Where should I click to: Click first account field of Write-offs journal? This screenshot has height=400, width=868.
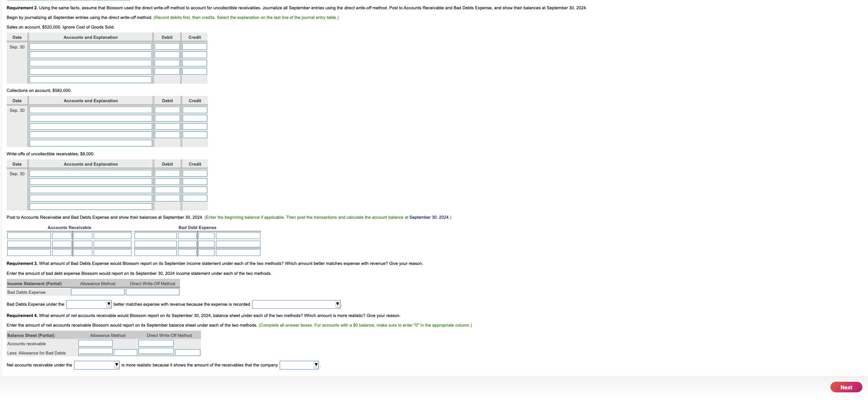coord(91,173)
